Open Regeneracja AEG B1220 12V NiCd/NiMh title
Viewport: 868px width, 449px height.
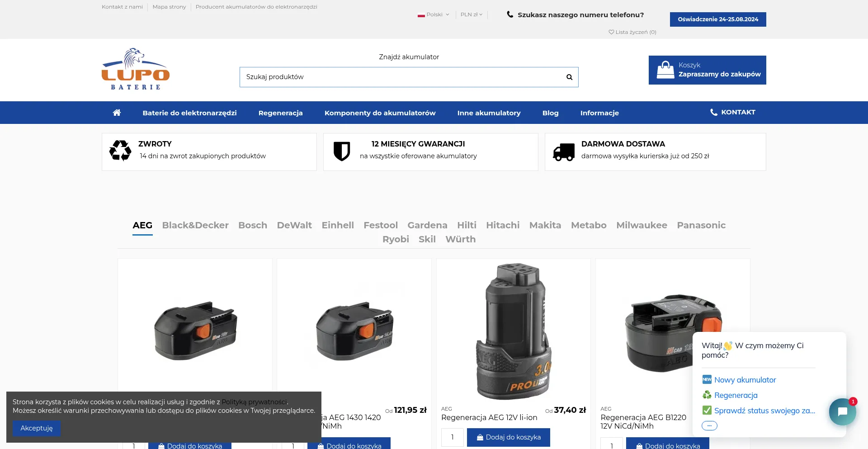(643, 422)
